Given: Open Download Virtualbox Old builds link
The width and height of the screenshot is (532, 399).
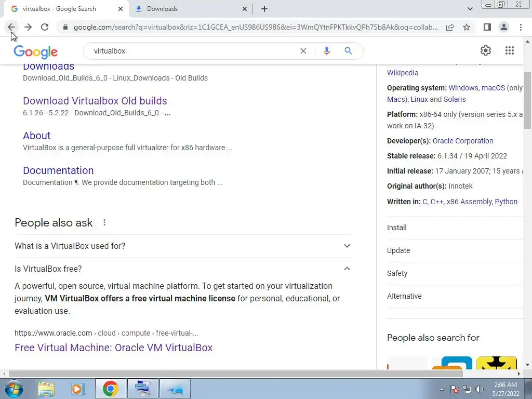Looking at the screenshot, I should [95, 101].
